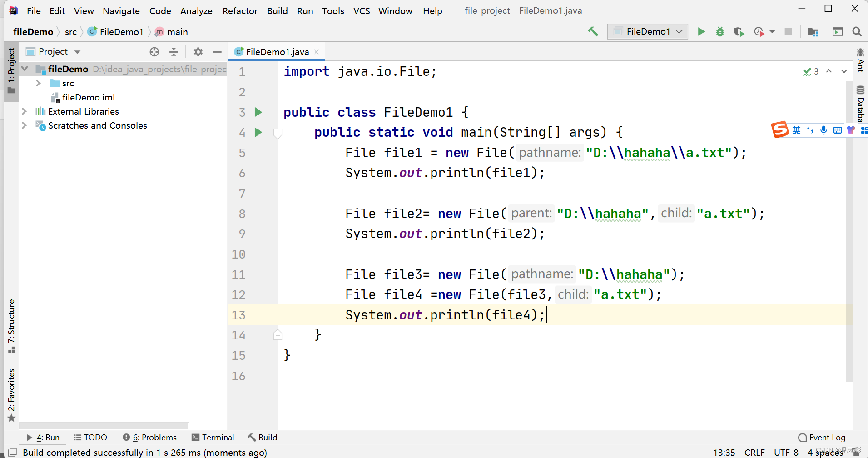Open Project Structure icon in toolbar
868x458 pixels.
pos(813,31)
